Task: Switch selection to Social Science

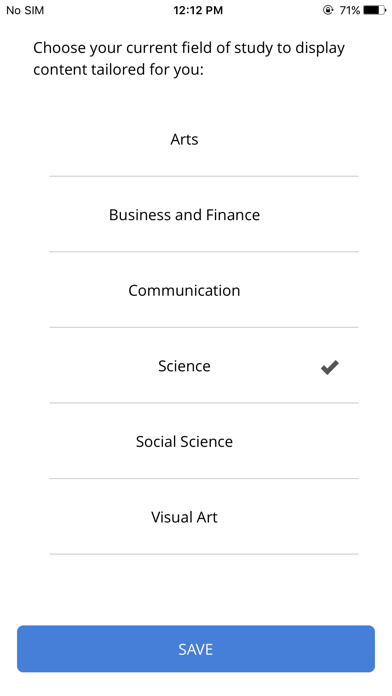Action: point(204,441)
